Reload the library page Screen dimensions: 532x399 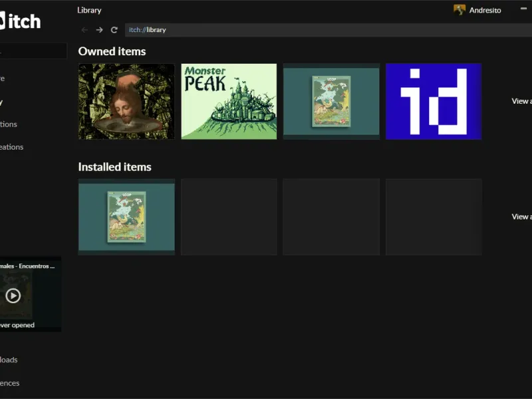tap(114, 30)
